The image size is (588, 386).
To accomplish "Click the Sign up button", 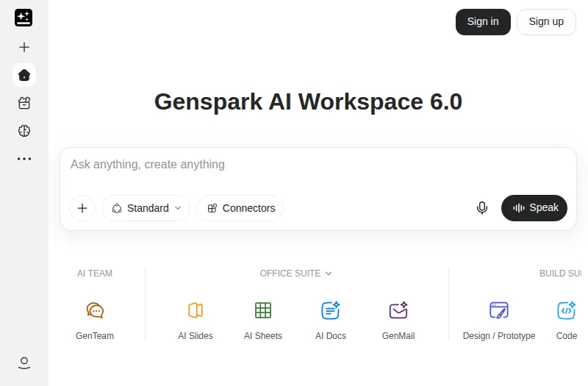I will coord(546,22).
